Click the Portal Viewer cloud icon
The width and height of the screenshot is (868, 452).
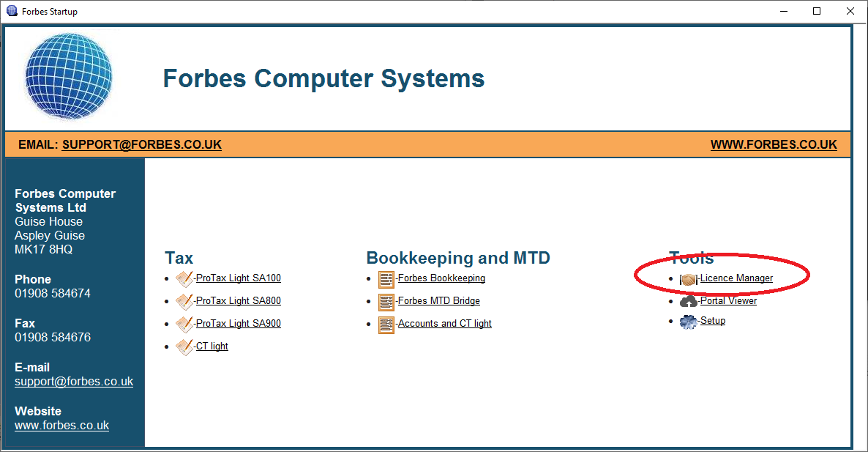click(x=689, y=301)
